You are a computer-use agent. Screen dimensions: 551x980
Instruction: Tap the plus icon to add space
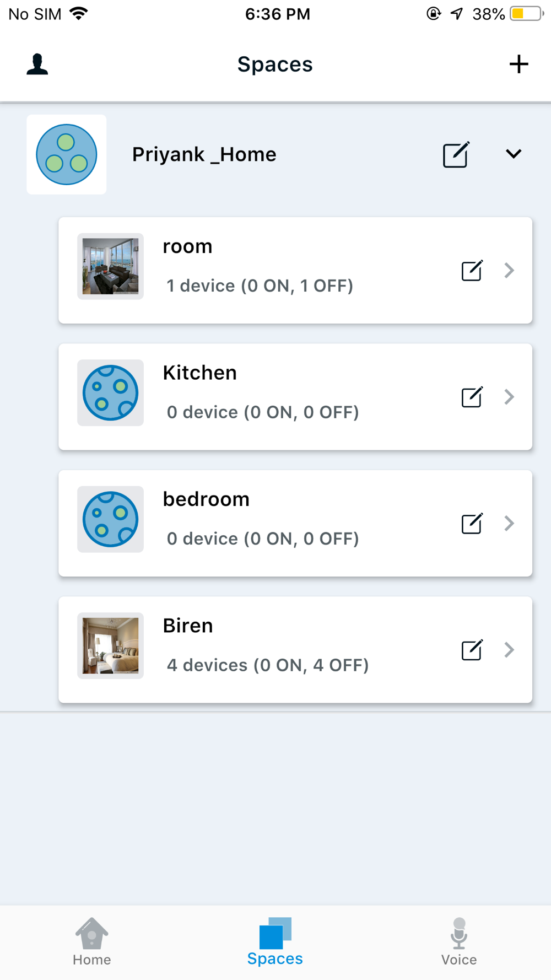coord(518,64)
